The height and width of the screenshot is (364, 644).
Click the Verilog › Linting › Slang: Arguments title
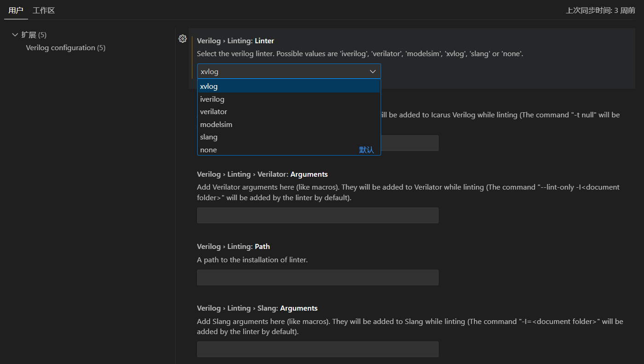pos(257,308)
